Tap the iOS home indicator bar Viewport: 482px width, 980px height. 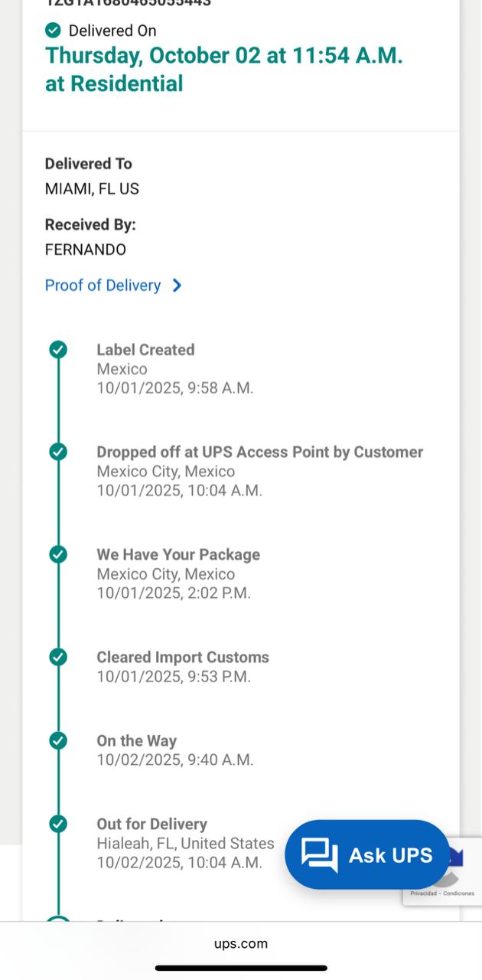241,968
